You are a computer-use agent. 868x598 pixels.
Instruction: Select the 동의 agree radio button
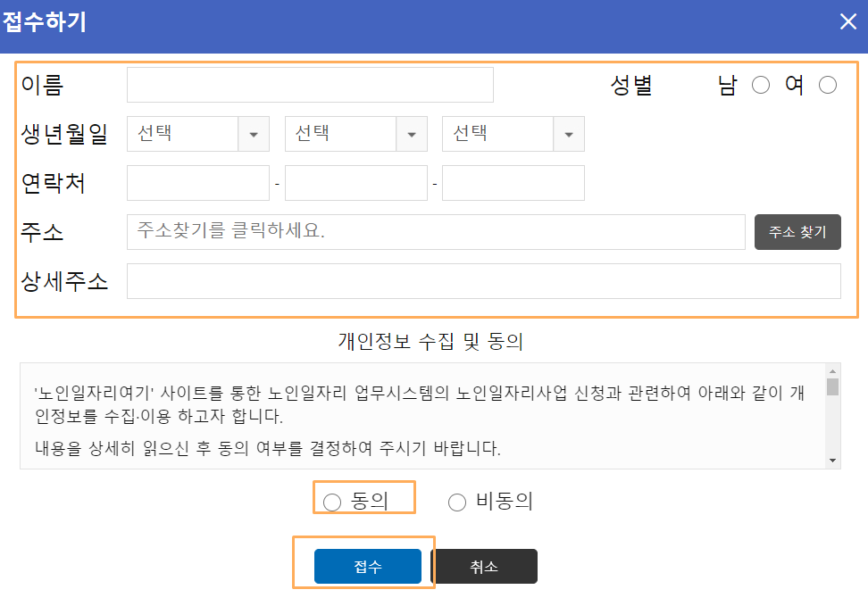(332, 502)
